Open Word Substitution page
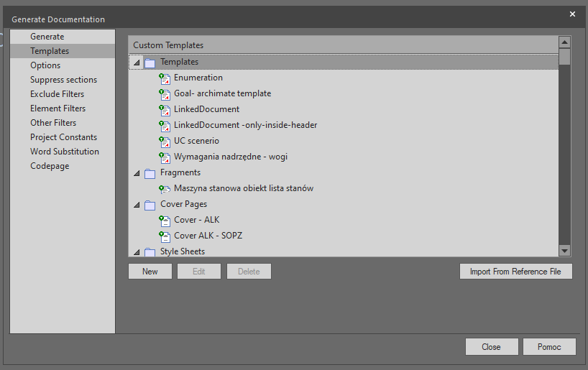This screenshot has height=370, width=588. point(63,152)
